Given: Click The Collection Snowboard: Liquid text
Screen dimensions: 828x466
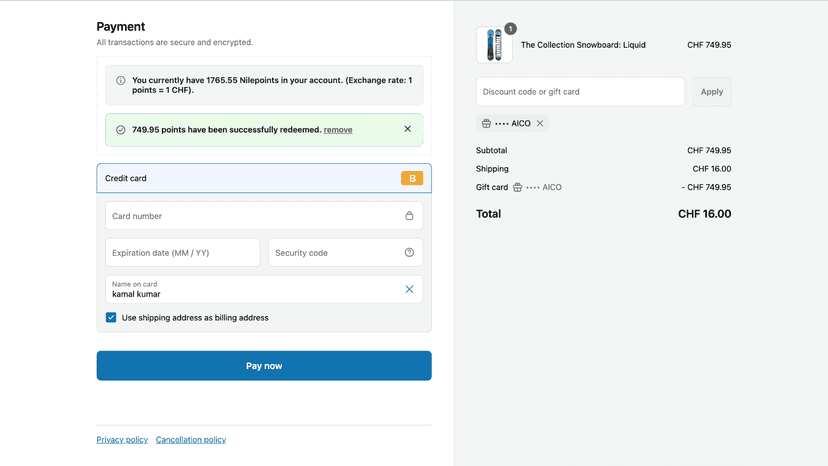Looking at the screenshot, I should click(583, 45).
